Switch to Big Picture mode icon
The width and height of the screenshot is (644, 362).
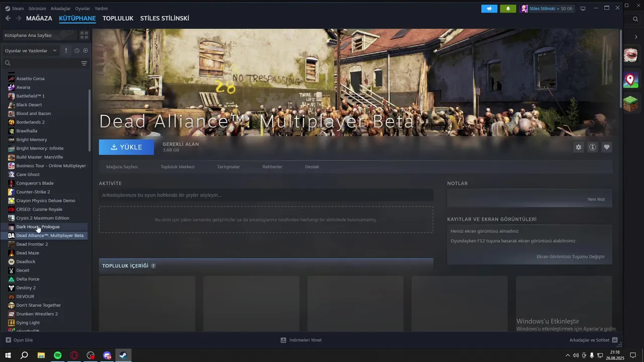click(x=583, y=9)
